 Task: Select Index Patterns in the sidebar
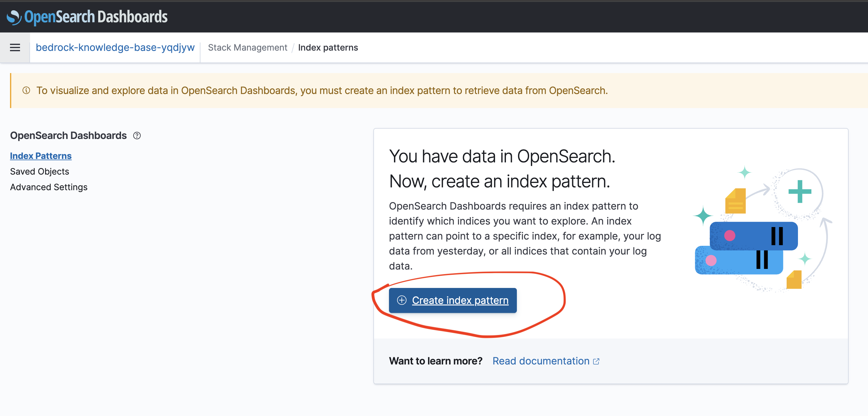tap(41, 156)
